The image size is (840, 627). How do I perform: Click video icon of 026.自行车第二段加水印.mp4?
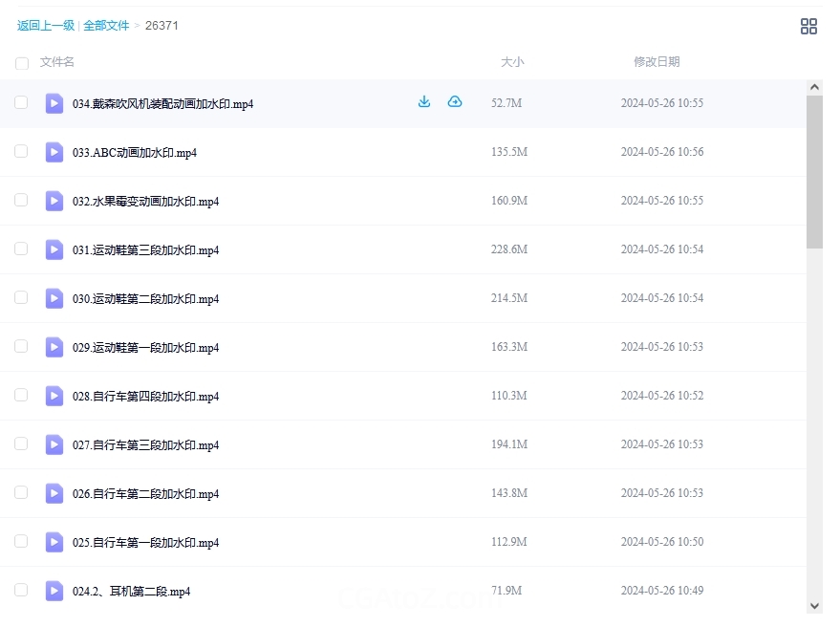pos(54,493)
